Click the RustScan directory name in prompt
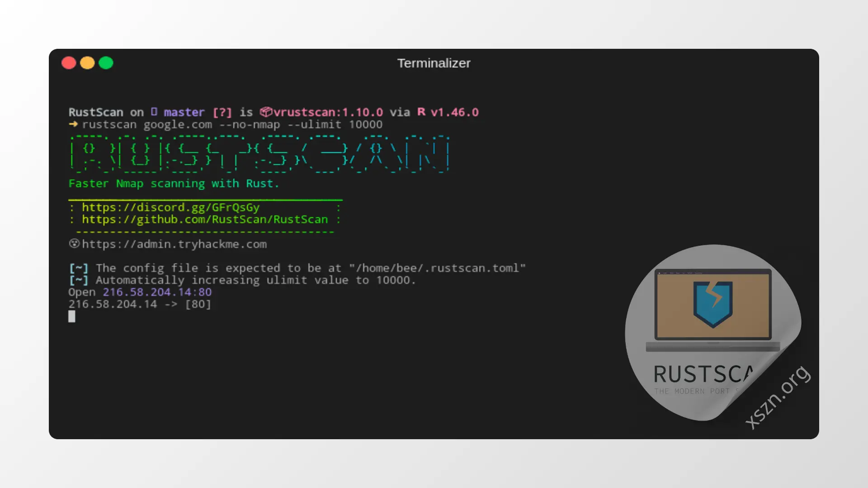Image resolution: width=868 pixels, height=488 pixels. click(x=96, y=112)
